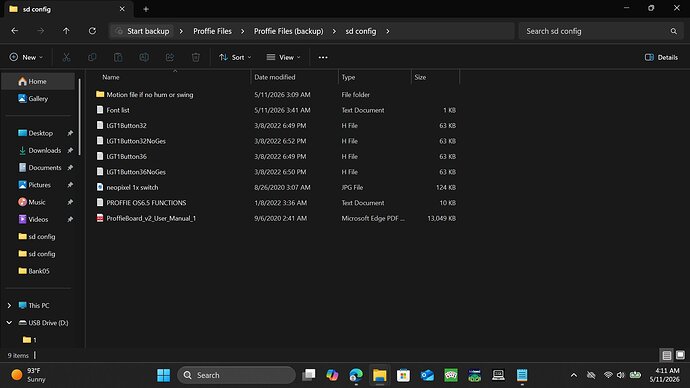Show hidden tray icons chevron
This screenshot has width=690, height=388.
tap(573, 375)
